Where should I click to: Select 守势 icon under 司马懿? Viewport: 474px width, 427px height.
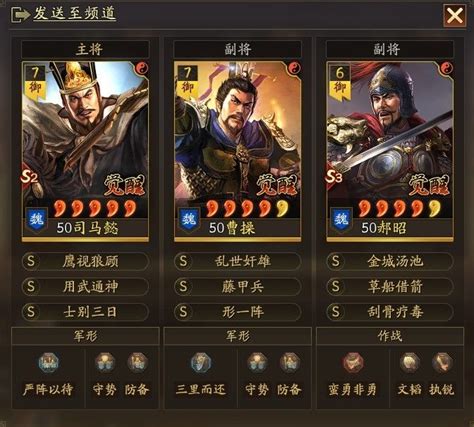tap(105, 363)
